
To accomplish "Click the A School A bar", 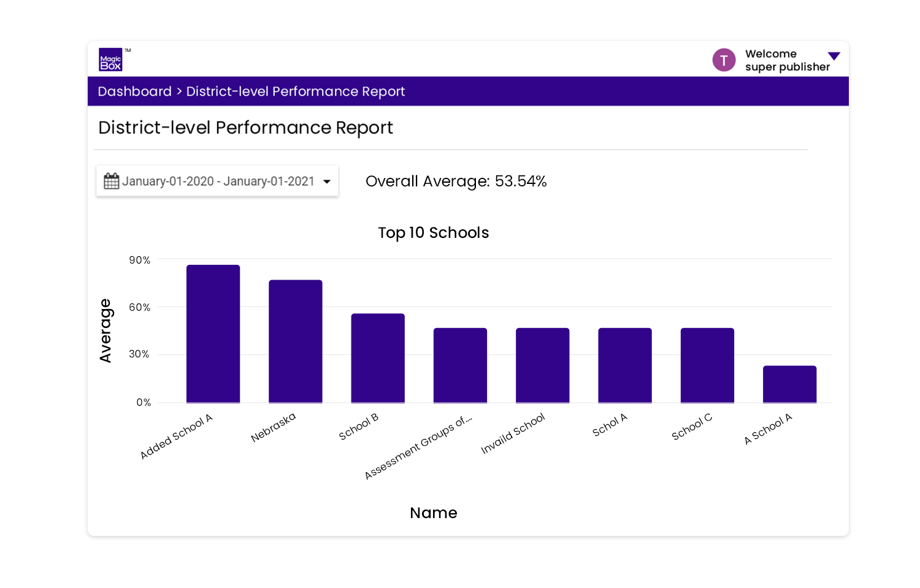I will 790,384.
